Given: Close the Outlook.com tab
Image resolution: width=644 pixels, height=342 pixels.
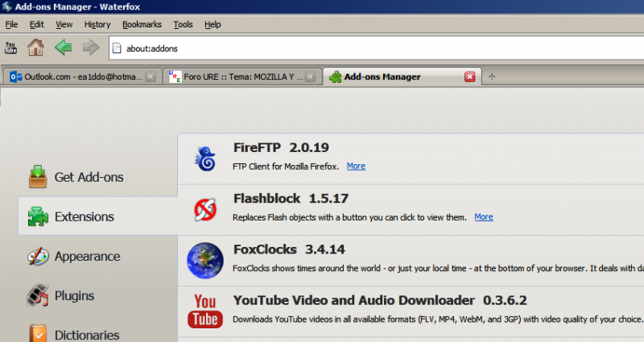Looking at the screenshot, I should coord(151,76).
